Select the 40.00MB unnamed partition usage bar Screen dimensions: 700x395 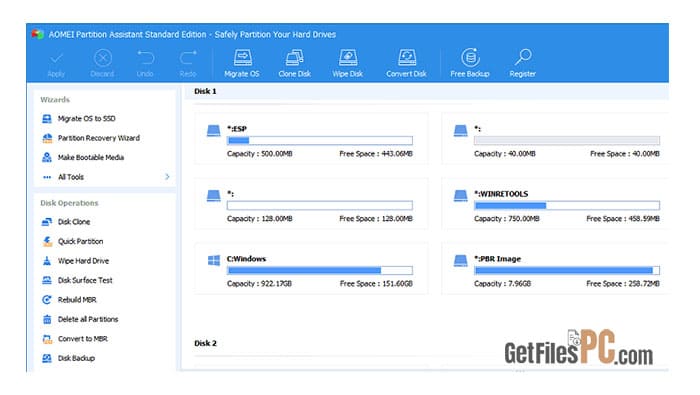tap(567, 141)
